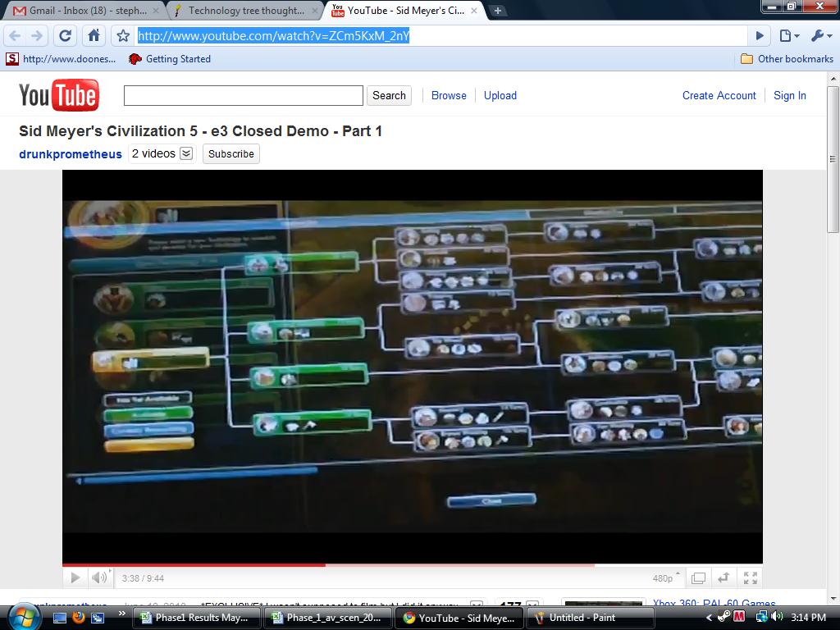Open the Chrome page menu
This screenshot has width=840, height=630.
point(789,36)
